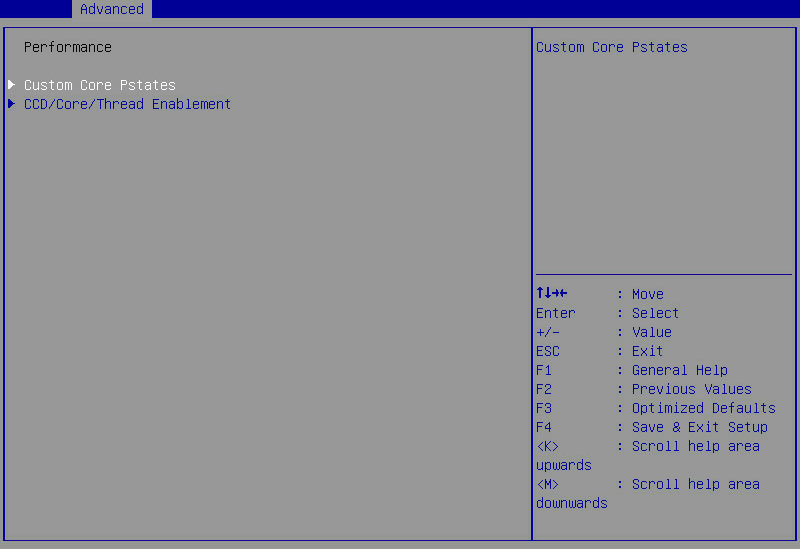Click the '<M>' key label

point(548,484)
